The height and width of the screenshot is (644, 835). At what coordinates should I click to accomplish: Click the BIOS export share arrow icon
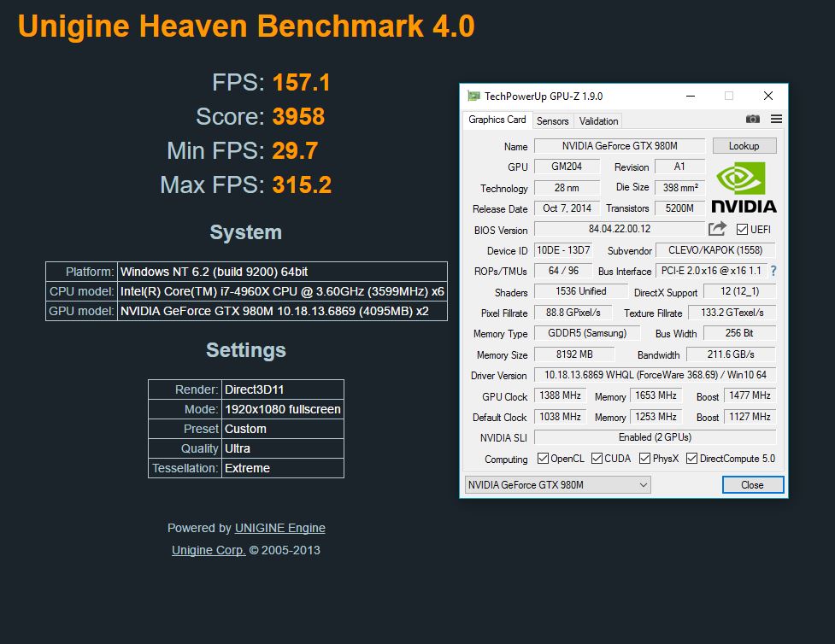pyautogui.click(x=717, y=229)
